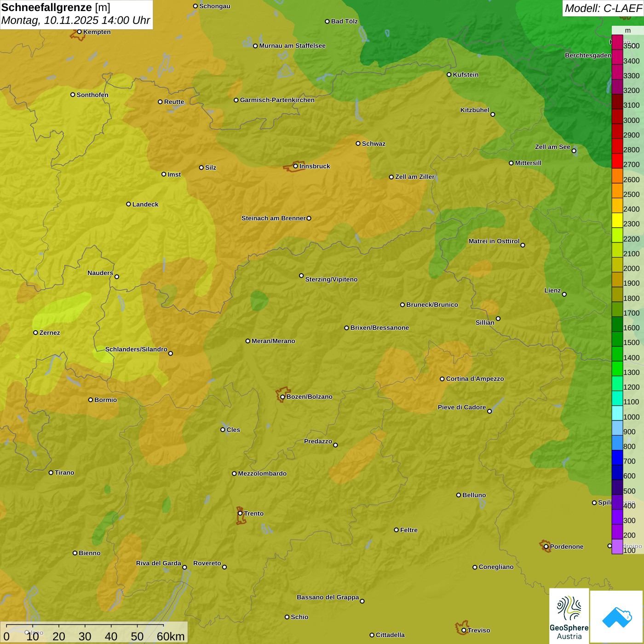Select the pale cyan legend swatch
This screenshot has width=644, height=644.
pyautogui.click(x=617, y=413)
